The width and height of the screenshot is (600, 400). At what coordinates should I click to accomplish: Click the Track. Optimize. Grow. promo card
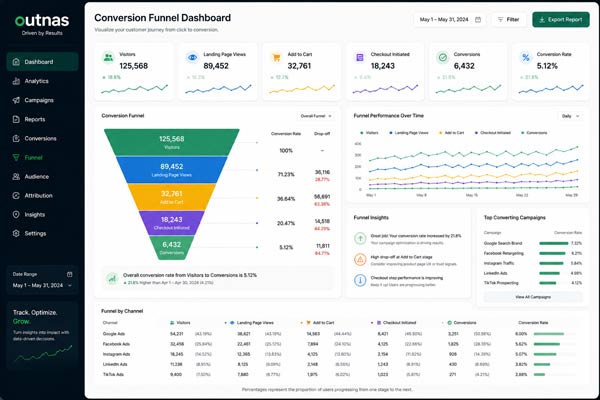(42, 336)
